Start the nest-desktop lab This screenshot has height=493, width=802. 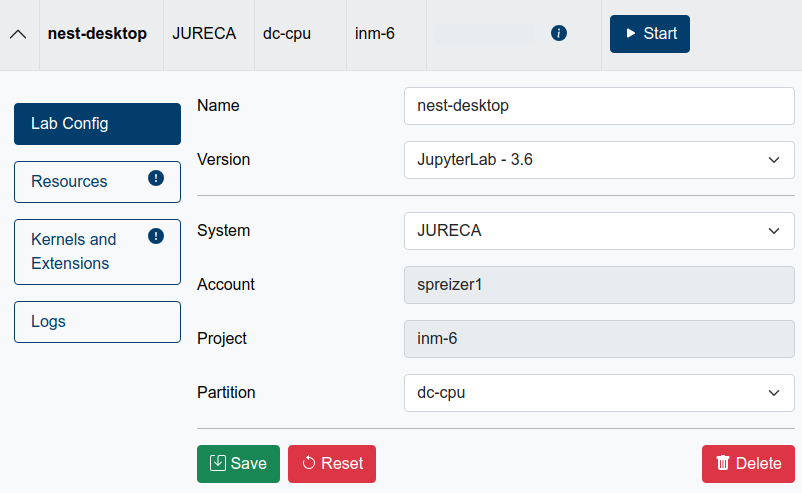650,34
